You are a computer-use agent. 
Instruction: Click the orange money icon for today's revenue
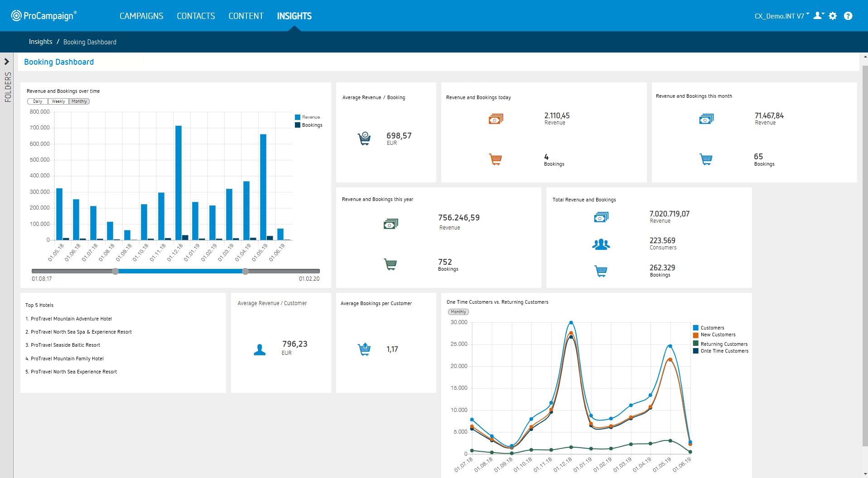(496, 119)
